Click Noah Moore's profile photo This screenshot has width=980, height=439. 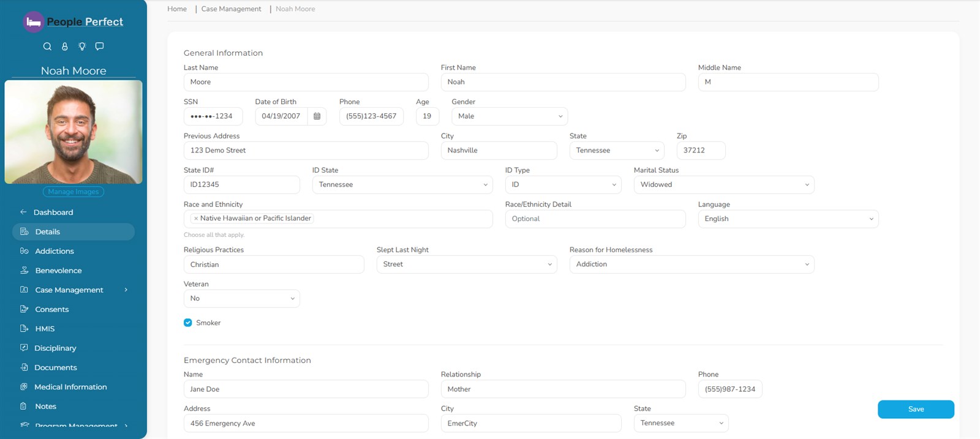[73, 132]
